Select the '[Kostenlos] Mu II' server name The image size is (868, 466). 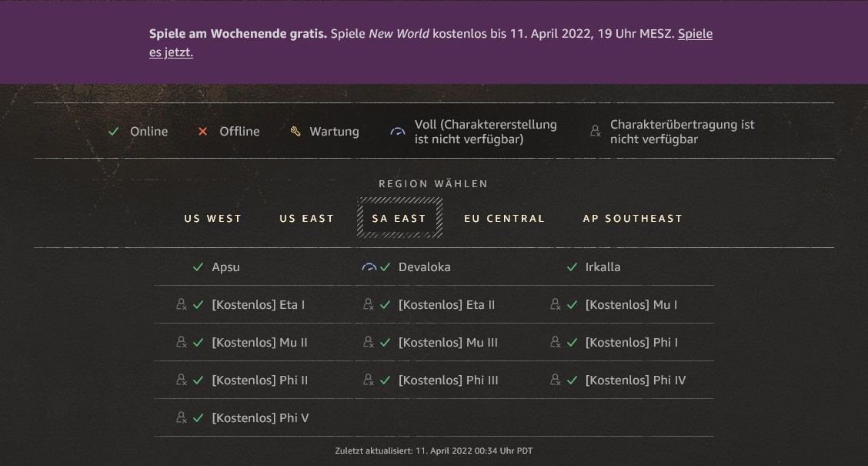pos(259,343)
